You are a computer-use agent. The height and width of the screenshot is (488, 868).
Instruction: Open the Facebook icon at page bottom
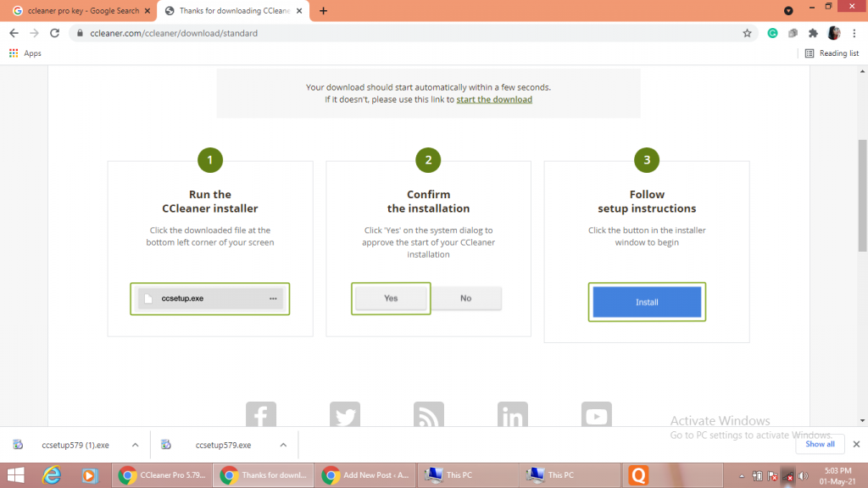click(261, 415)
